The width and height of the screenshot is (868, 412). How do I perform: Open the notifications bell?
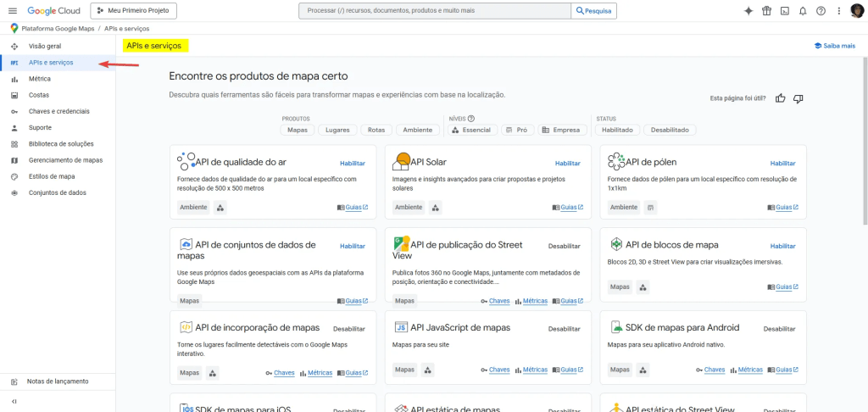pyautogui.click(x=802, y=11)
